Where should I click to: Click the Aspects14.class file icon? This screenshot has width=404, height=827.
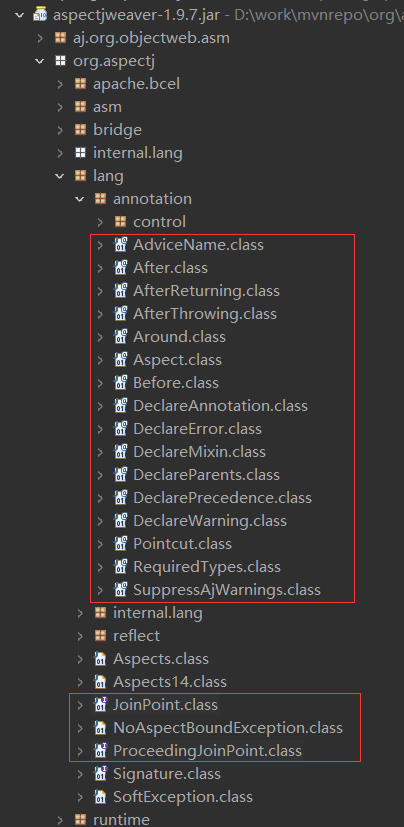coord(100,681)
